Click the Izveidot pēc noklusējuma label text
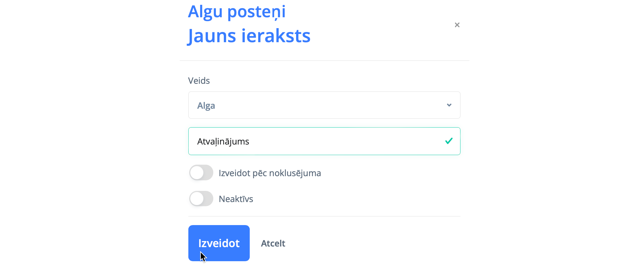Viewport: 644px width, 266px height. coord(270,173)
